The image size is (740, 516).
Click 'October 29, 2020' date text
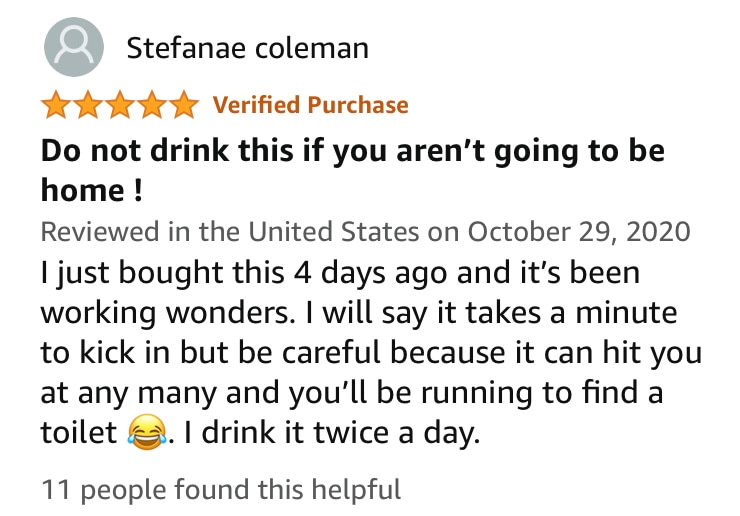(579, 232)
